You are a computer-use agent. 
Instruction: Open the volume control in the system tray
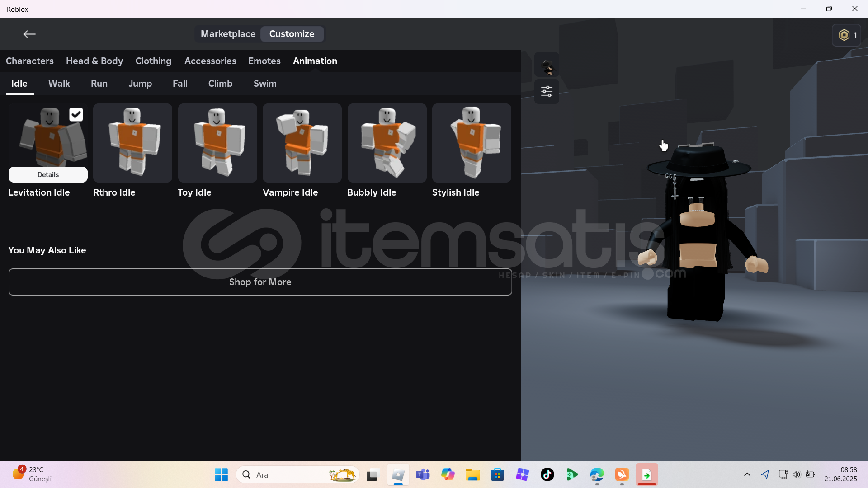coord(797,474)
